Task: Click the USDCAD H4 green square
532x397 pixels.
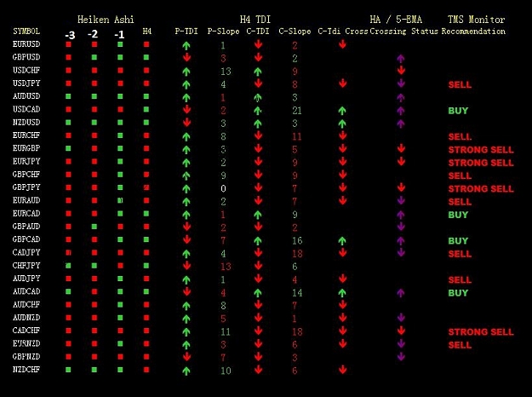Action: (x=146, y=109)
